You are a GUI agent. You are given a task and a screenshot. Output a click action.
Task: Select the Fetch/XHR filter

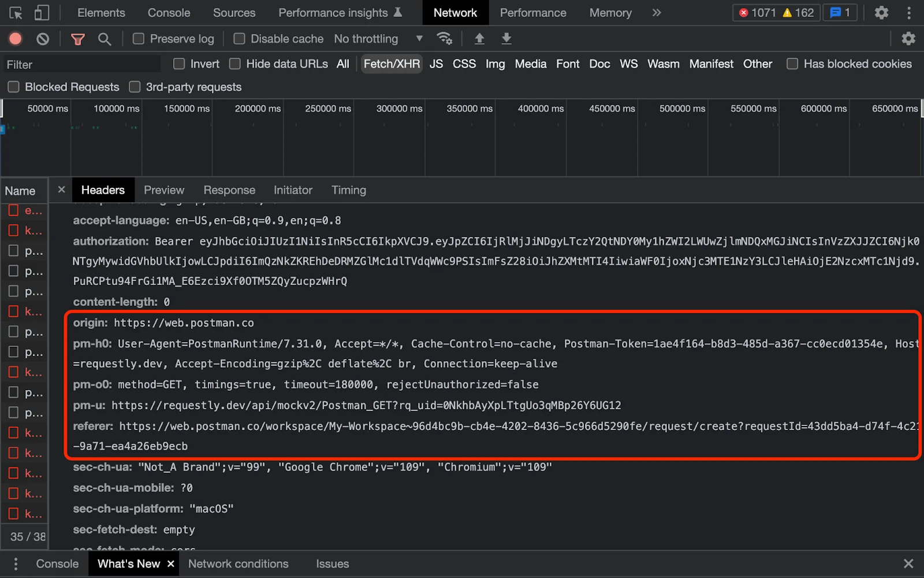point(392,64)
